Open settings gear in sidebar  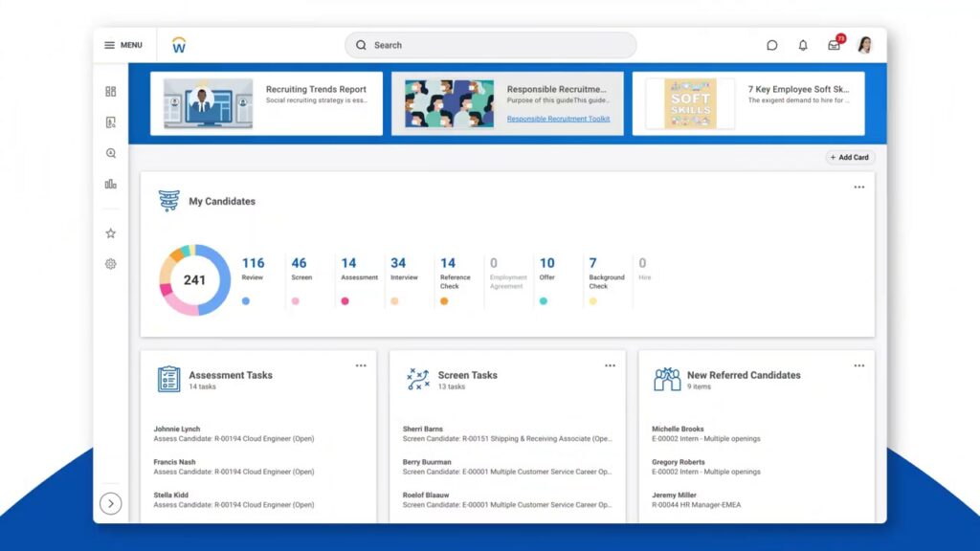111,264
